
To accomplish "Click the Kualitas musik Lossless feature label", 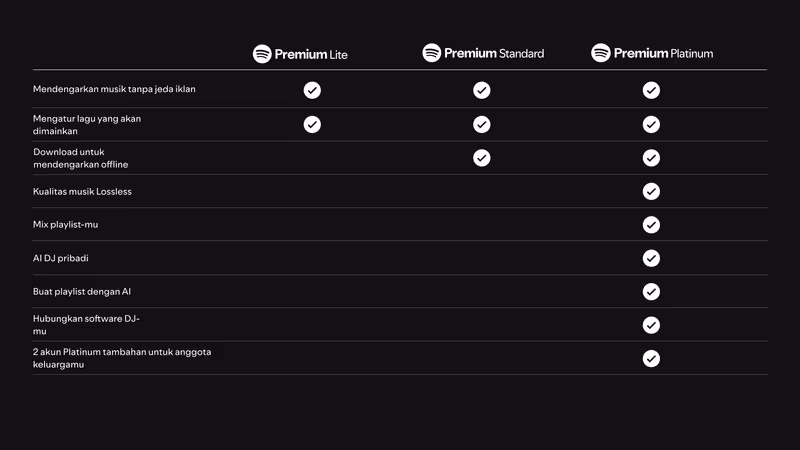I will [82, 191].
